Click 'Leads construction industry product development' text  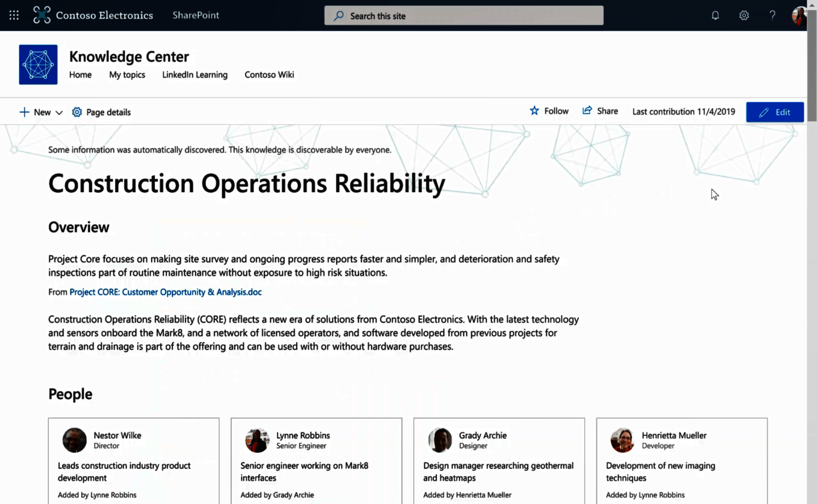click(124, 472)
